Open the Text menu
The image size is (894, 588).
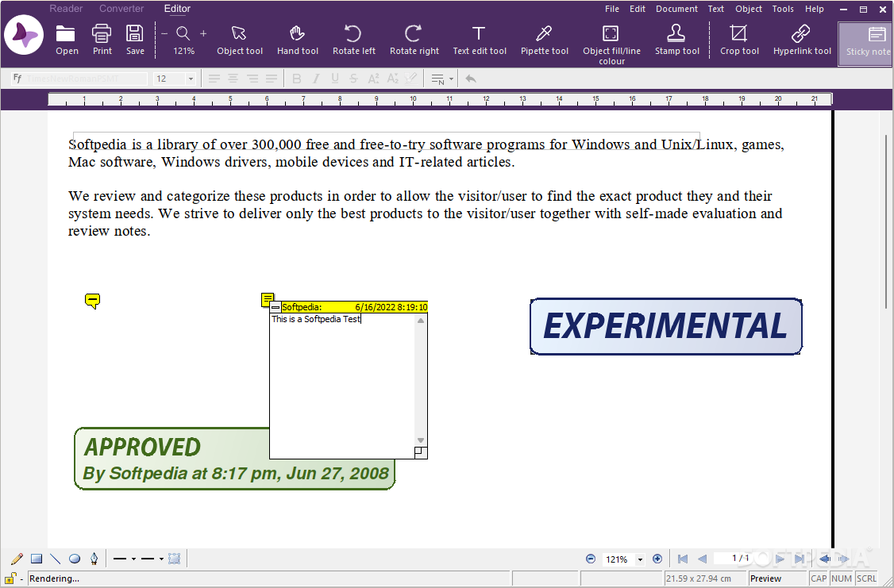pyautogui.click(x=715, y=9)
